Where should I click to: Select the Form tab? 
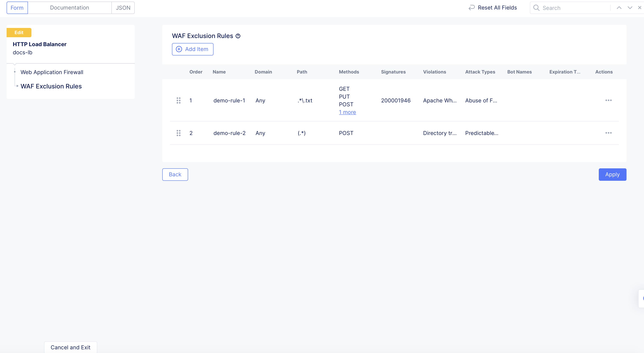17,8
